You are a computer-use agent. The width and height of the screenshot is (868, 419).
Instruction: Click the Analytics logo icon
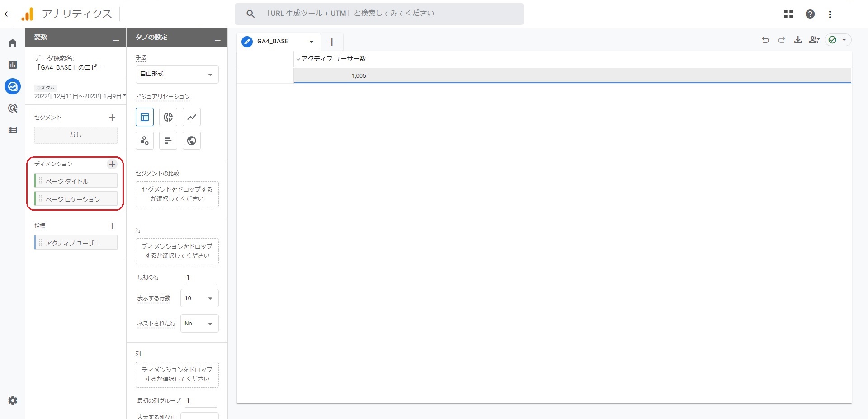click(27, 14)
